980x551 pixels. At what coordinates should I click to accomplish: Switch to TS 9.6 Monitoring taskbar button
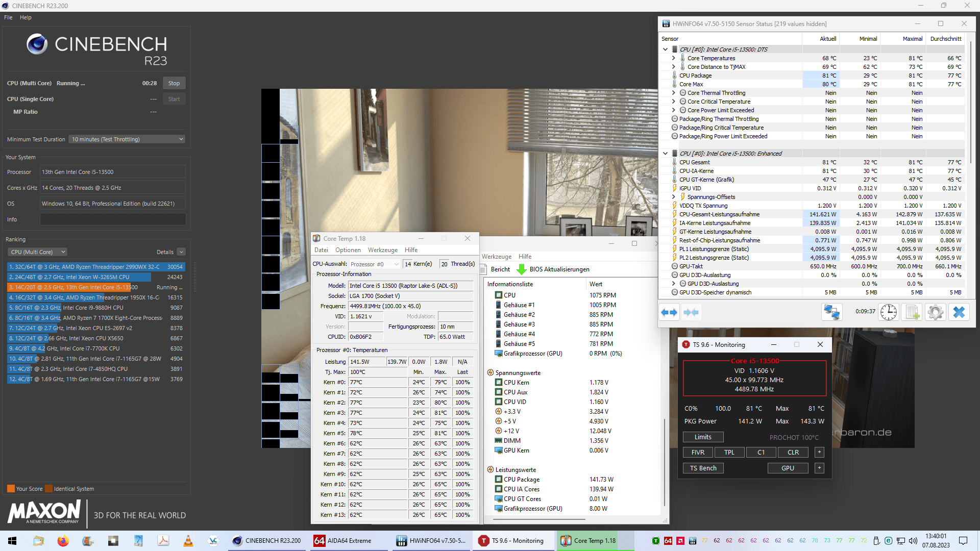pos(513,541)
